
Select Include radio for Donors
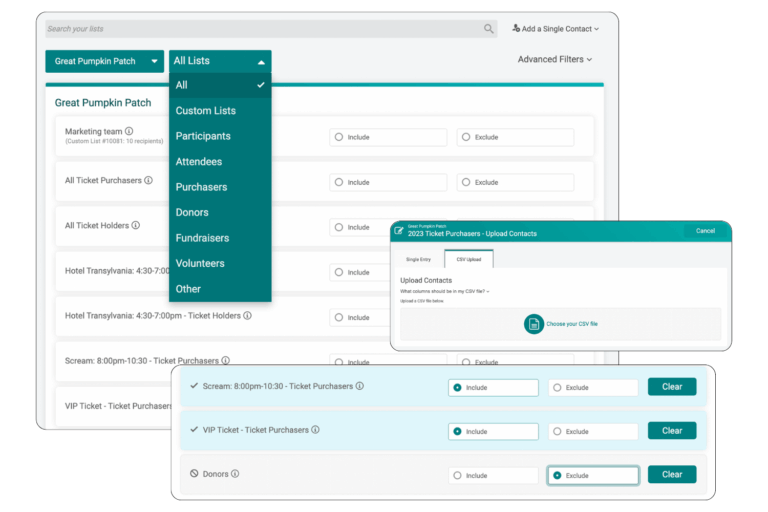(x=457, y=475)
